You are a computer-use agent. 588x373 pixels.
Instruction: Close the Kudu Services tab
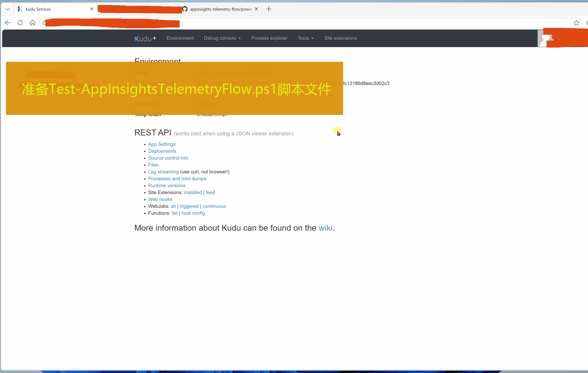[x=92, y=9]
